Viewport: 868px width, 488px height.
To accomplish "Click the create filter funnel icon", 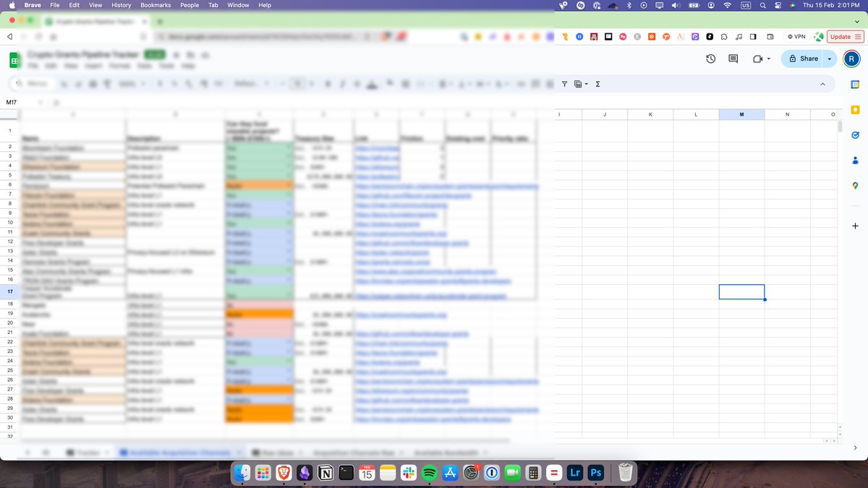I will (564, 84).
